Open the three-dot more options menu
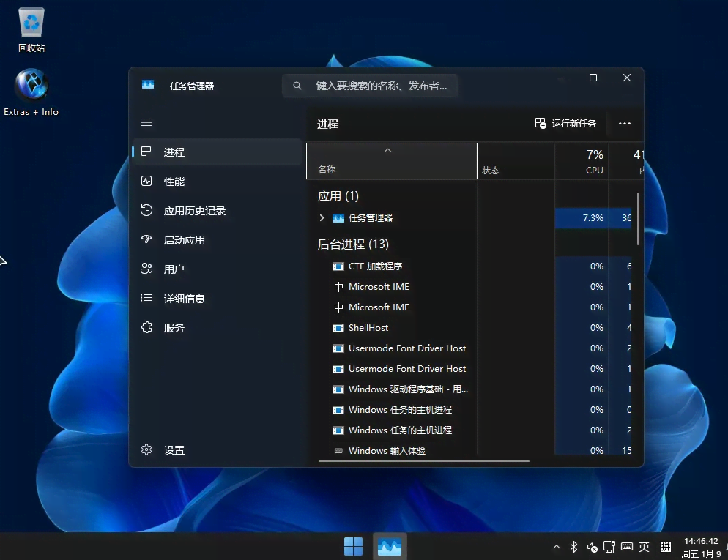 click(624, 124)
